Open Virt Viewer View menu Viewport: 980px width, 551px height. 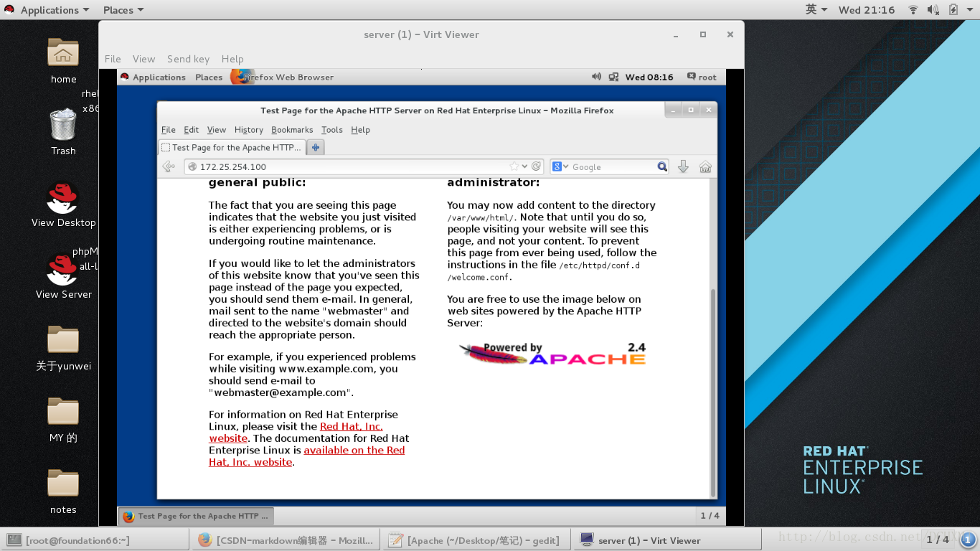coord(143,59)
